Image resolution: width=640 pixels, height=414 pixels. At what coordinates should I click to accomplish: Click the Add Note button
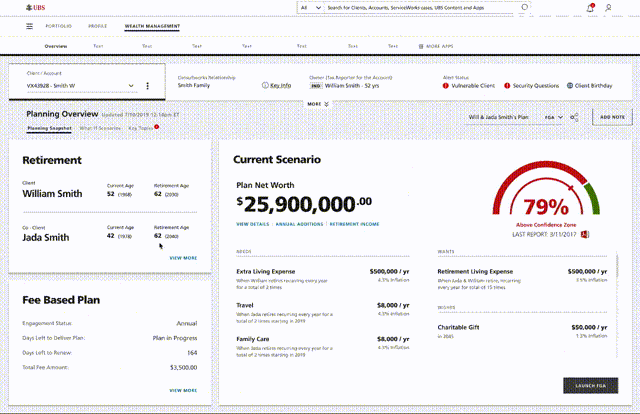pyautogui.click(x=612, y=117)
